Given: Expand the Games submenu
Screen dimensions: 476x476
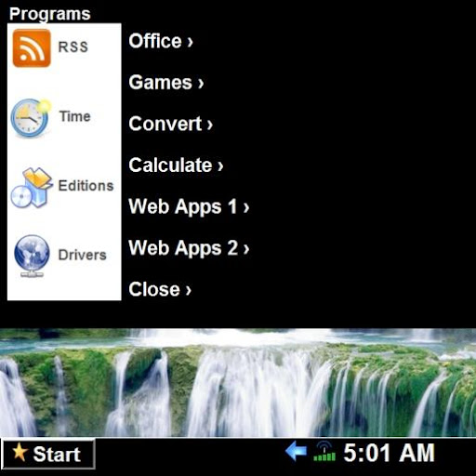Looking at the screenshot, I should click(x=166, y=83).
